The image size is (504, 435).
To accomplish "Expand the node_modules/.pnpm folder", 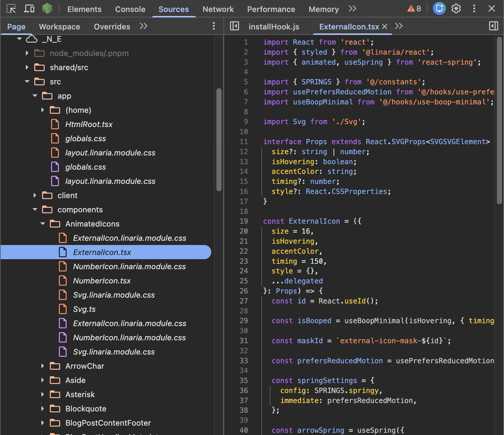I will click(x=27, y=53).
